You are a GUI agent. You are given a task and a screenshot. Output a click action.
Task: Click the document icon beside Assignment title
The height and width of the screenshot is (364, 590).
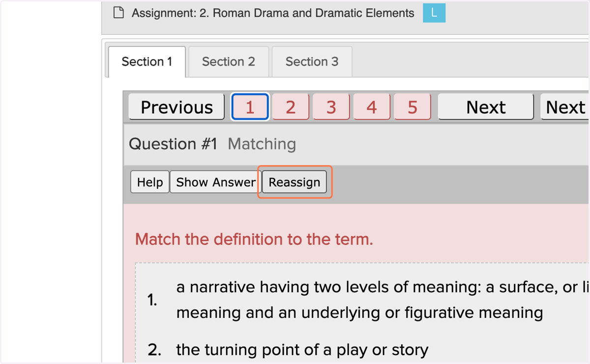pyautogui.click(x=118, y=13)
